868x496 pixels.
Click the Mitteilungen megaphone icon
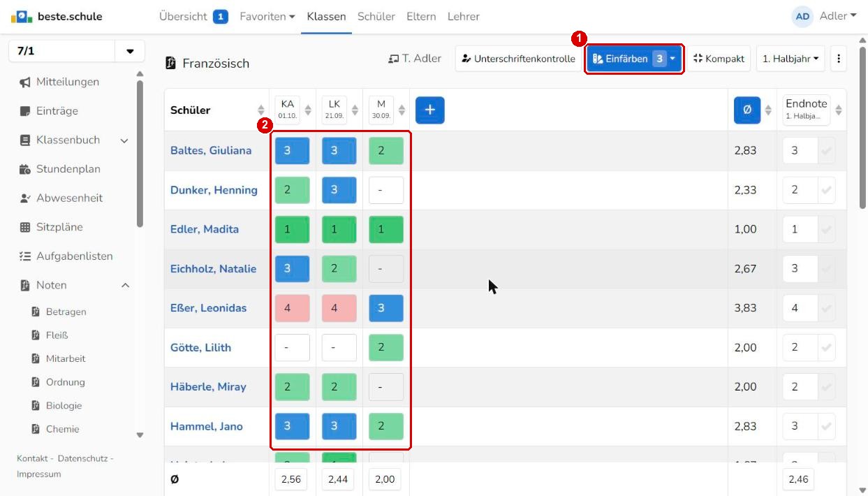[25, 82]
